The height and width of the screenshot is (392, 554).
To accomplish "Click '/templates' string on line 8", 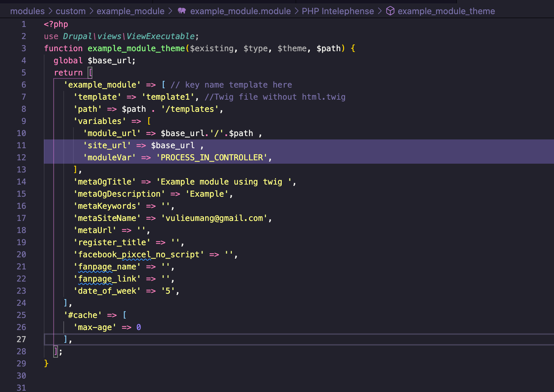I will (190, 109).
